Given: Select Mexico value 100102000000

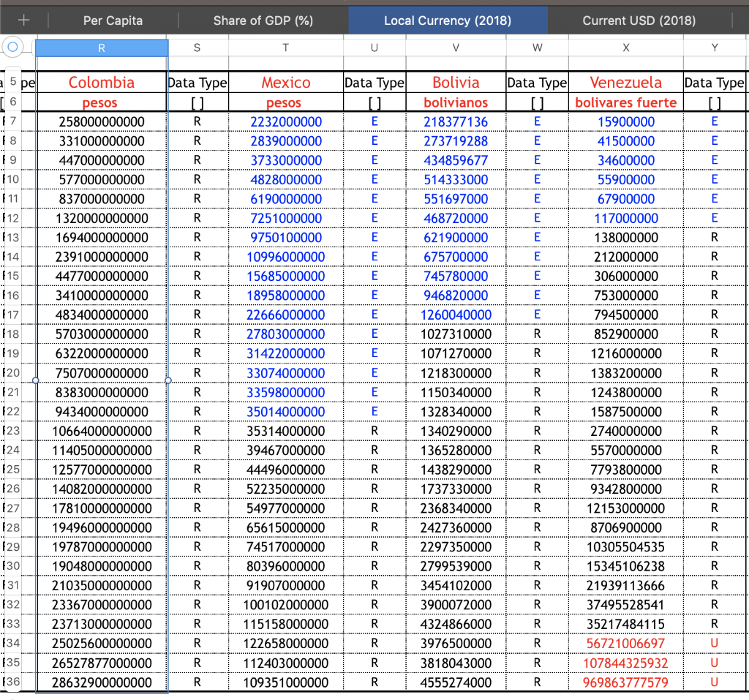Looking at the screenshot, I should tap(286, 605).
